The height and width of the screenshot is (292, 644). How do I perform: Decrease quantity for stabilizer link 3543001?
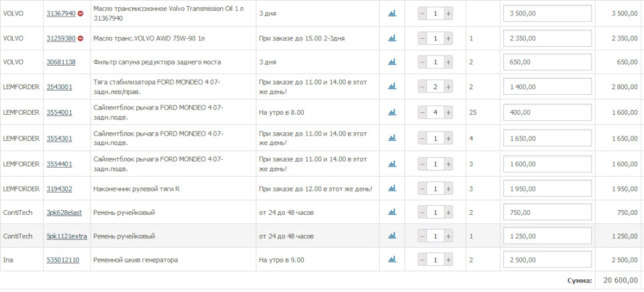(x=423, y=87)
